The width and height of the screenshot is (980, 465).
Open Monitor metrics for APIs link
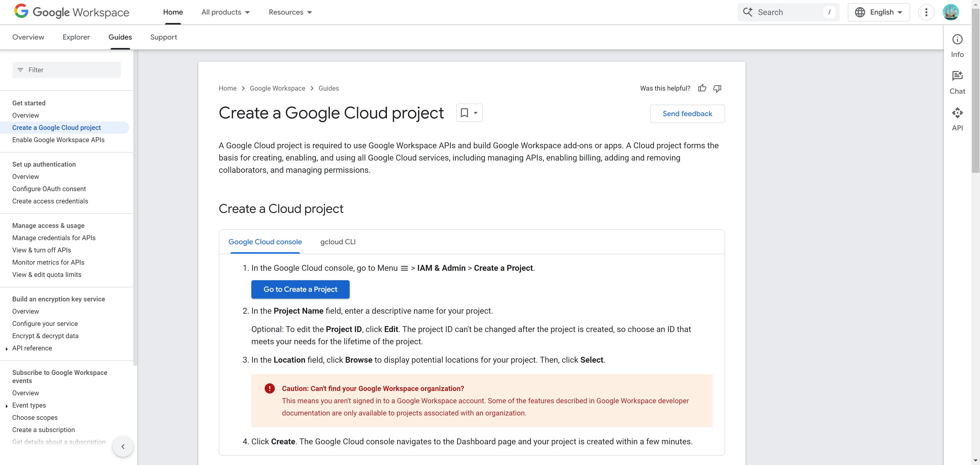point(48,262)
